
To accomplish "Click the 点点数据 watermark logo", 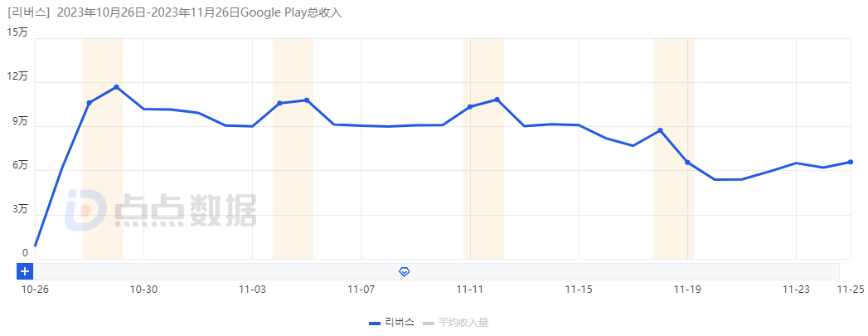I will coord(161,210).
